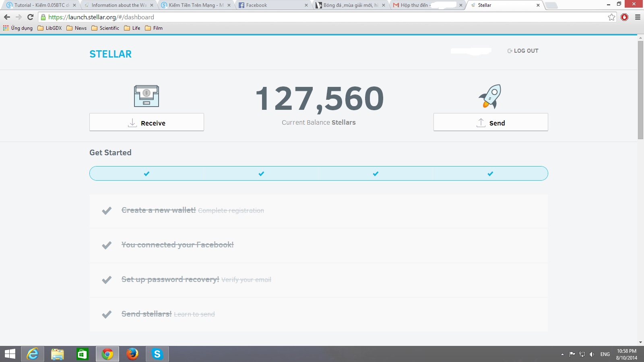Click the scrollbar down arrow
Viewport: 644px width, 362px height.
[x=640, y=342]
